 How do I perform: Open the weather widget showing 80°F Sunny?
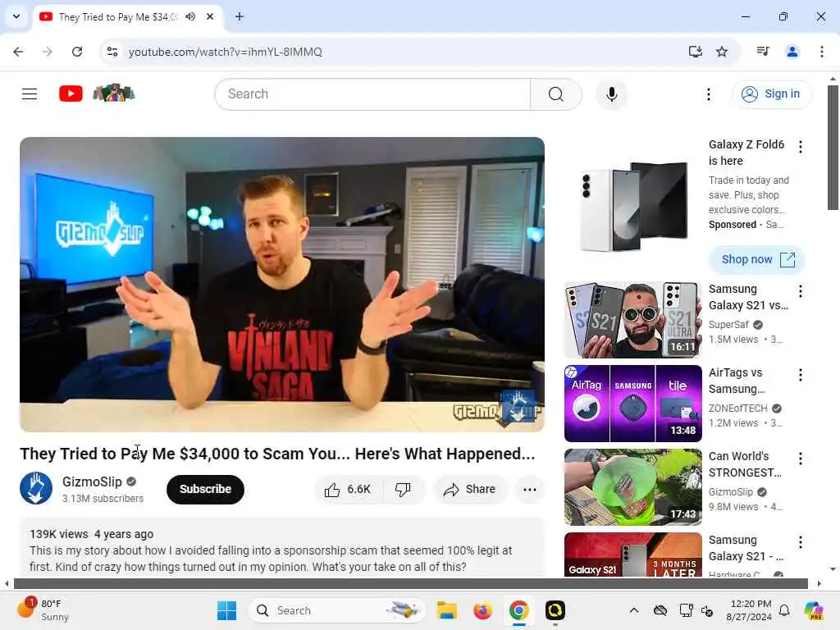tap(43, 610)
